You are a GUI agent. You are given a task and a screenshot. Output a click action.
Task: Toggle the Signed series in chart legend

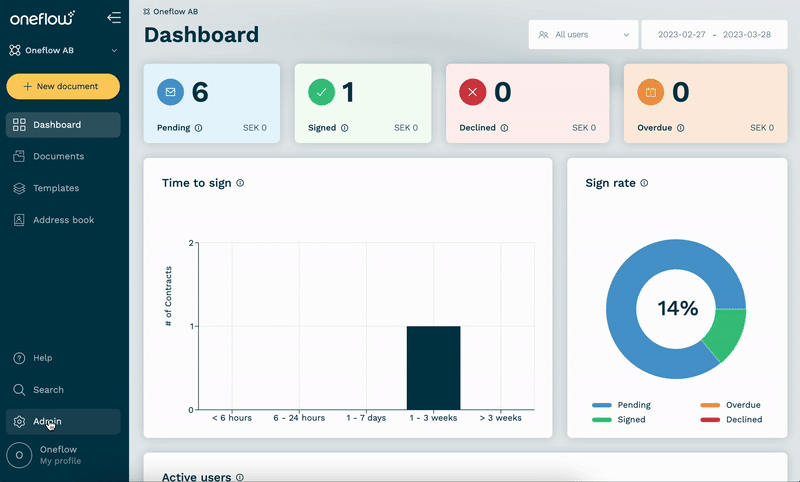point(619,420)
